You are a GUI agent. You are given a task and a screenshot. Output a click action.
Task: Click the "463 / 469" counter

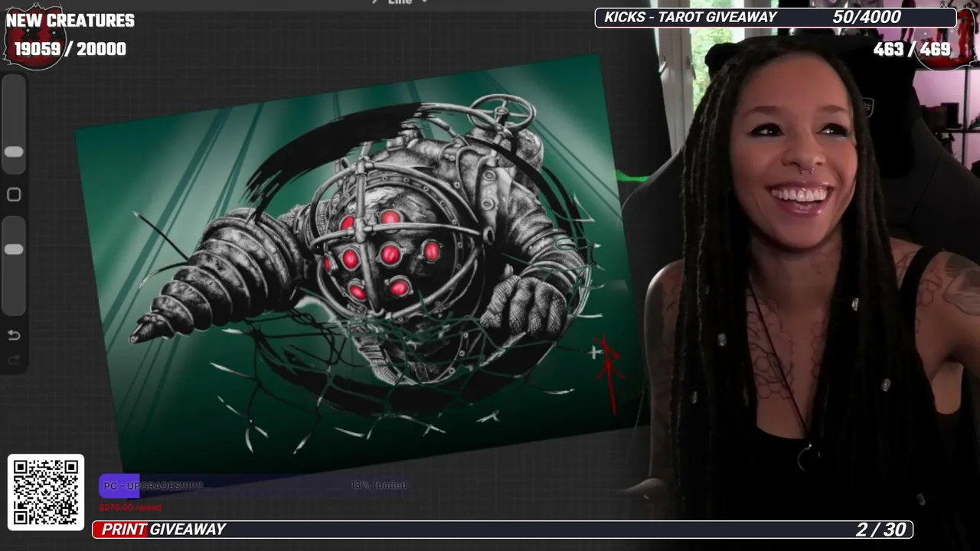[x=912, y=50]
